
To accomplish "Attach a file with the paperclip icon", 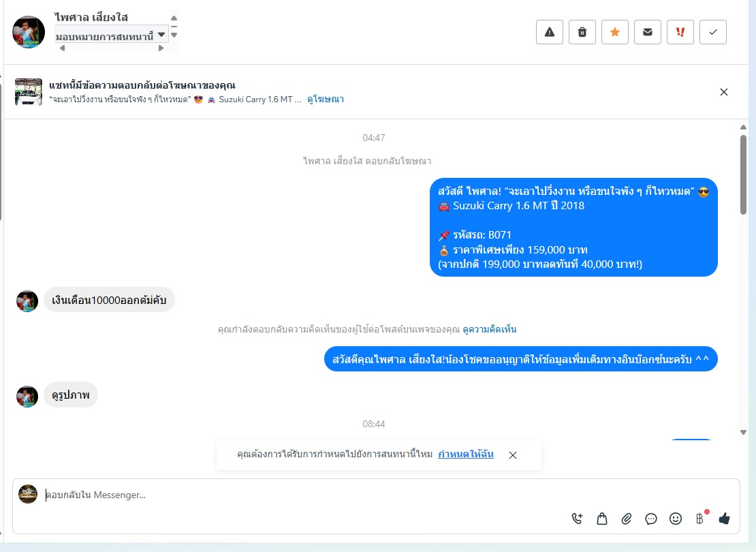I will coord(627,519).
